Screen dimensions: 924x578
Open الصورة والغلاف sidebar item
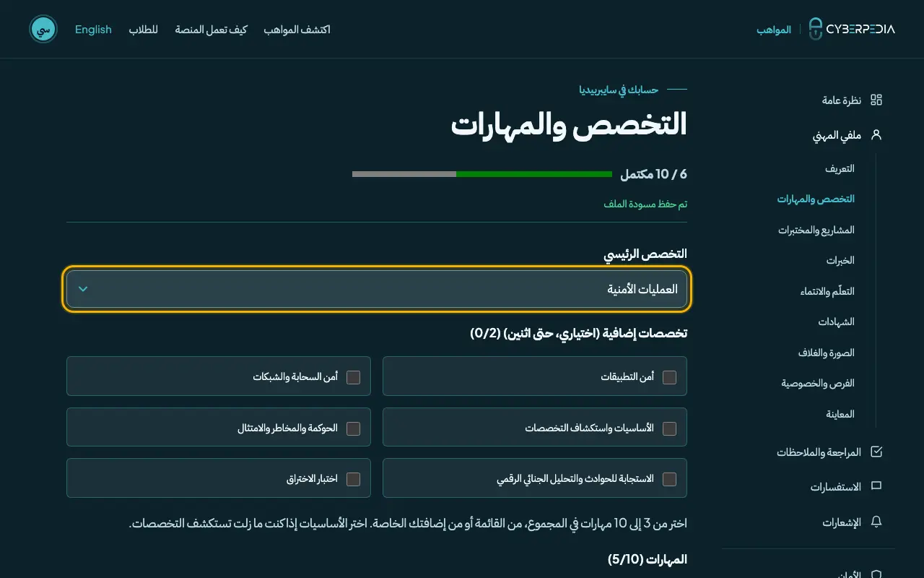click(x=826, y=353)
